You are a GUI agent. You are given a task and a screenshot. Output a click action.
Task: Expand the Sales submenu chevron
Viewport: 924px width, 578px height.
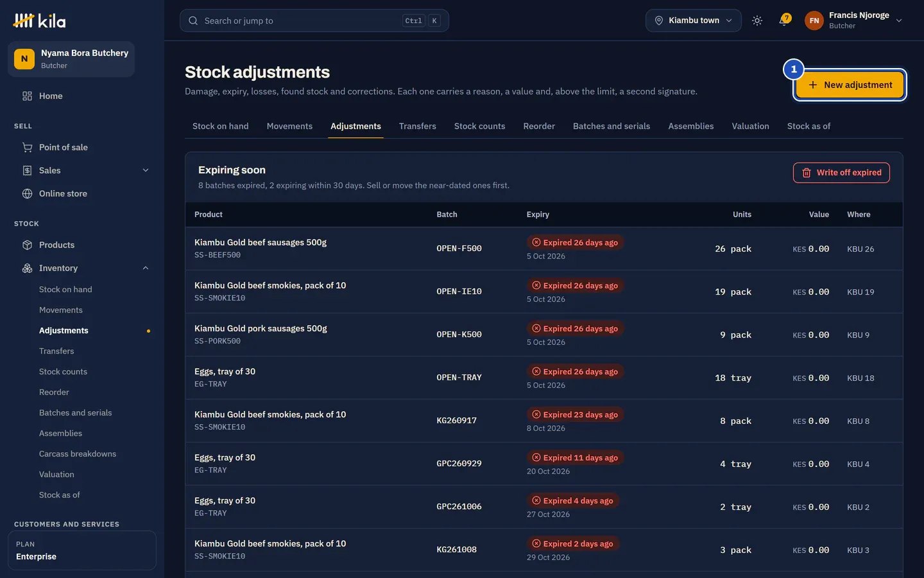click(x=146, y=170)
